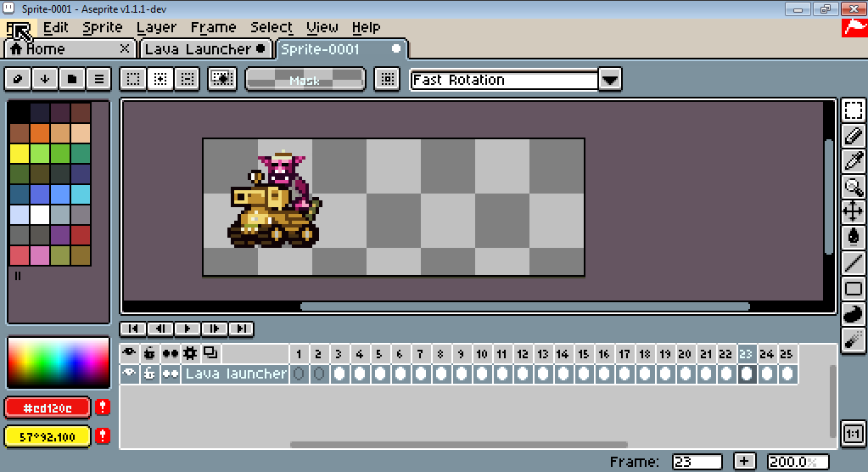Click the canvas horizontal scrollbar
This screenshot has height=472, width=868.
click(x=524, y=306)
